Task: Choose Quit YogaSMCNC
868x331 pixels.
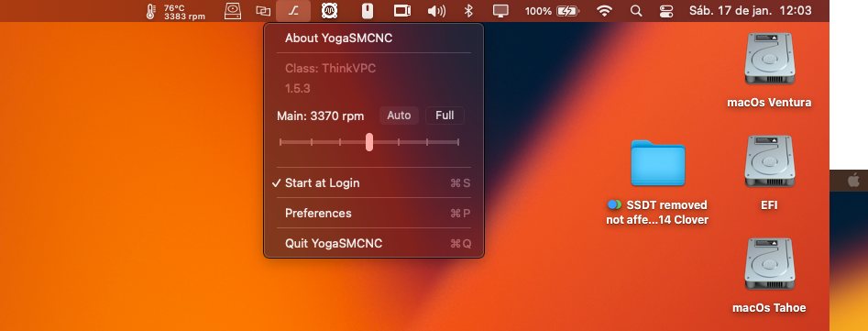Action: tap(374, 244)
